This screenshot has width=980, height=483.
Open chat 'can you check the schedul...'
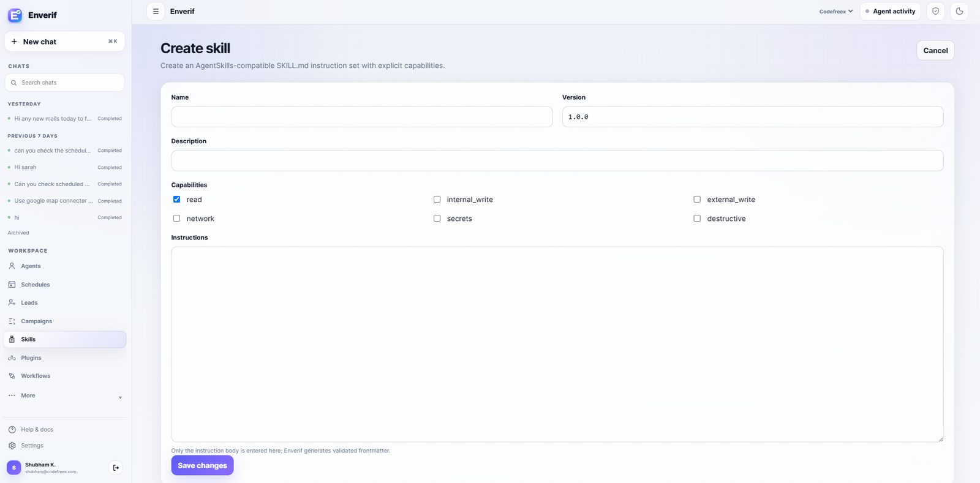[65, 151]
